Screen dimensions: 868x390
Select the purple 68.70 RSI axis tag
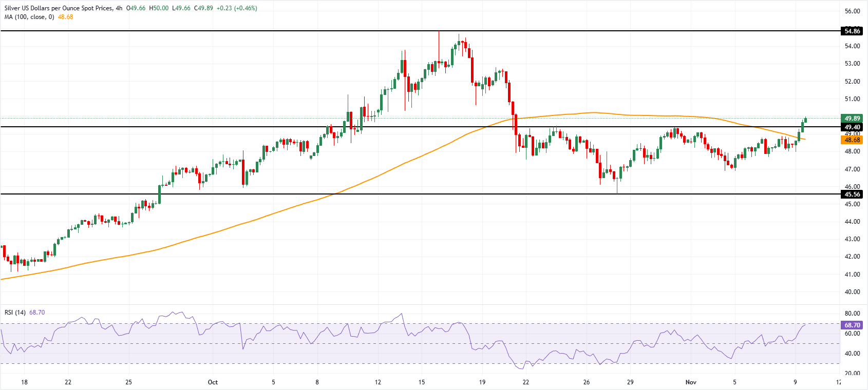point(852,325)
